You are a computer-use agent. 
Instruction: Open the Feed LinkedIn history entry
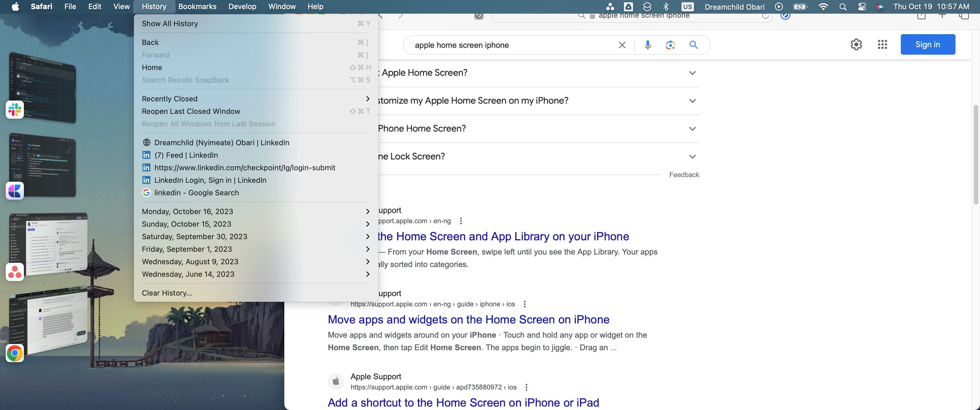point(186,155)
